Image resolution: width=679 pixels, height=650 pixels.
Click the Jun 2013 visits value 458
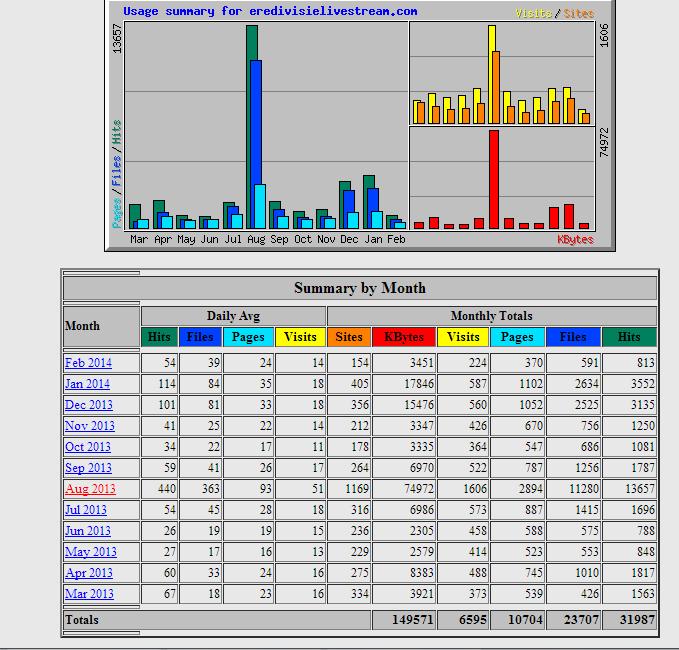coord(478,531)
